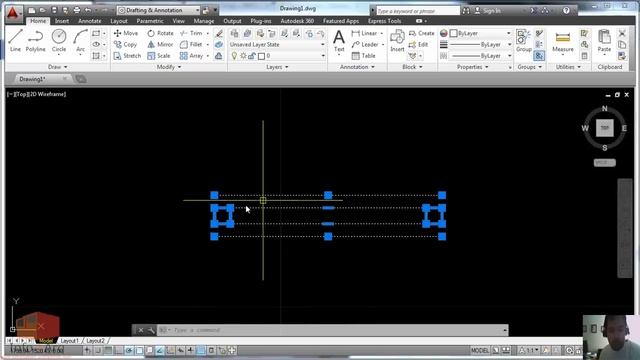This screenshot has height=360, width=640.
Task: Open the Unsaved Layer State dropdown
Action: pyautogui.click(x=277, y=44)
